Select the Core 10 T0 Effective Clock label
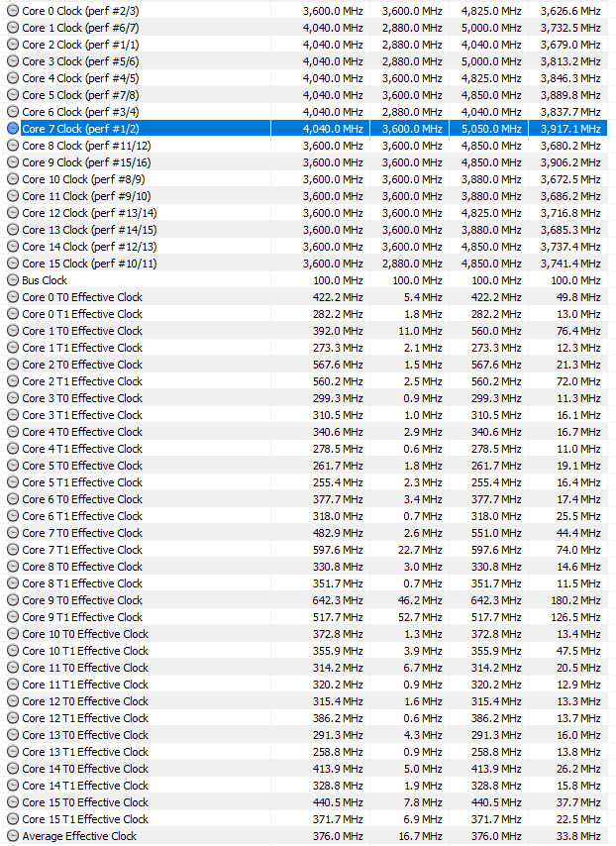The width and height of the screenshot is (616, 846). point(85,634)
